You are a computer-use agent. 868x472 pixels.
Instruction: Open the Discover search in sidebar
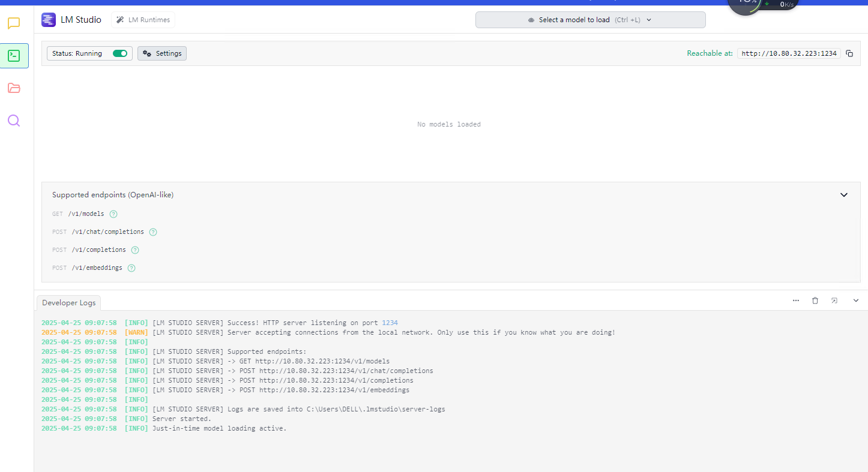point(14,121)
